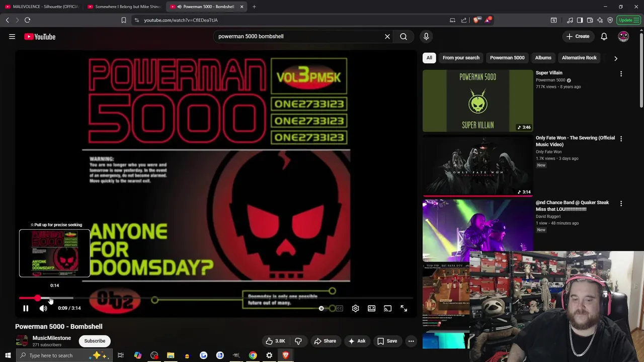Open Brave Rewards triangle icon
This screenshot has width=644, height=362.
(x=487, y=20)
